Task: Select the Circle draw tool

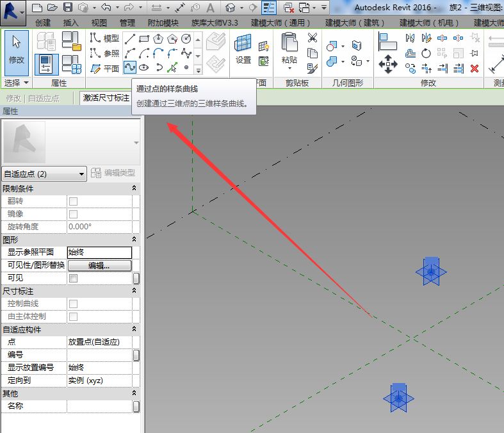Action: (186, 39)
